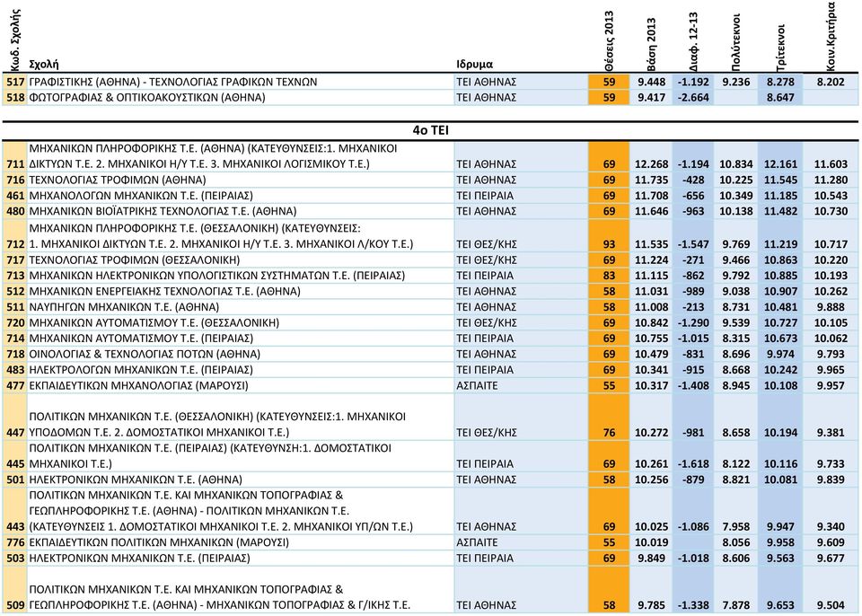Click 'ΝΑΥΠΗΓΩΝ ΜΗΧΑΝΙΚΩΝ Τ.Ε. (ΑΘΗΝΑ)'
The image size is (862, 616).
[124, 307]
